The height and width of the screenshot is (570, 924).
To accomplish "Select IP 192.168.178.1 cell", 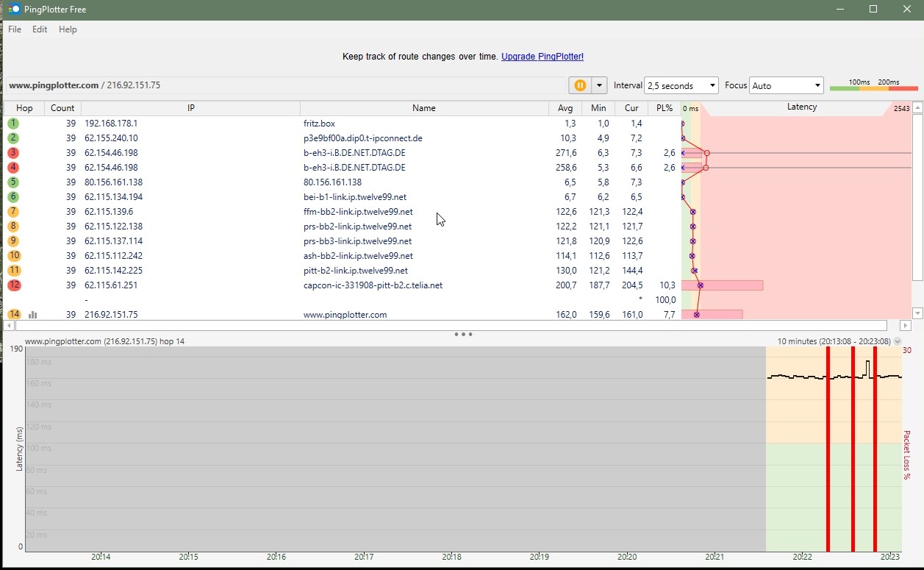I will pyautogui.click(x=111, y=124).
